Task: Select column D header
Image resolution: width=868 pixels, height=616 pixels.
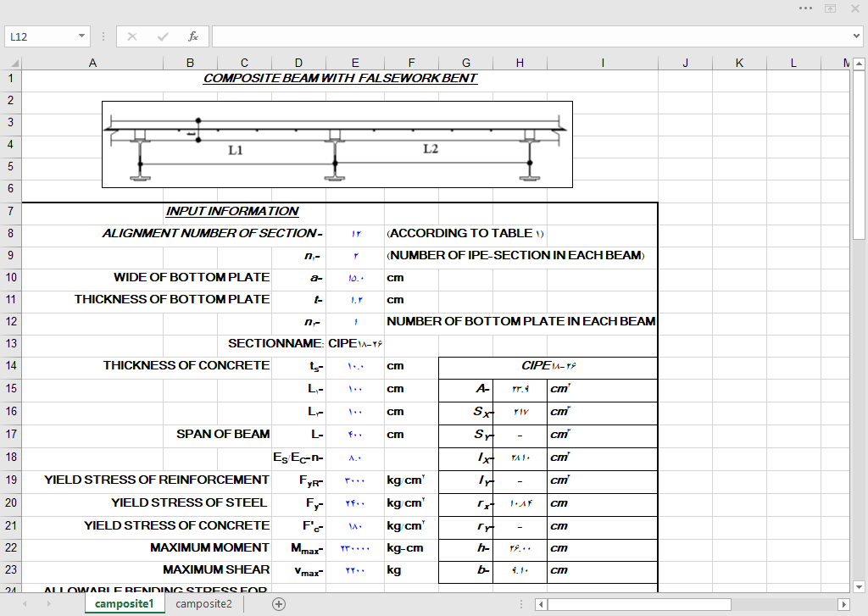Action: (299, 63)
